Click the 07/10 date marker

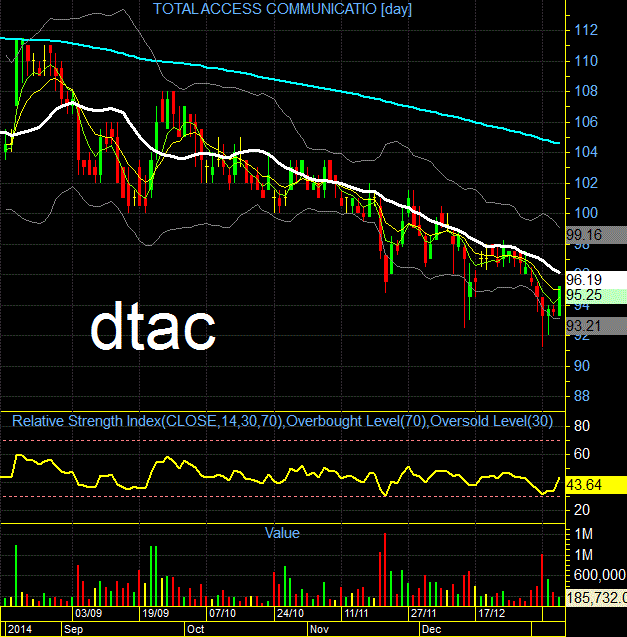222,613
